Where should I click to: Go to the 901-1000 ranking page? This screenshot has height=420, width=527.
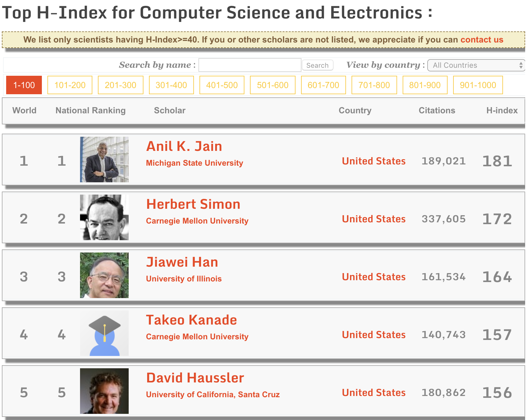pos(478,85)
